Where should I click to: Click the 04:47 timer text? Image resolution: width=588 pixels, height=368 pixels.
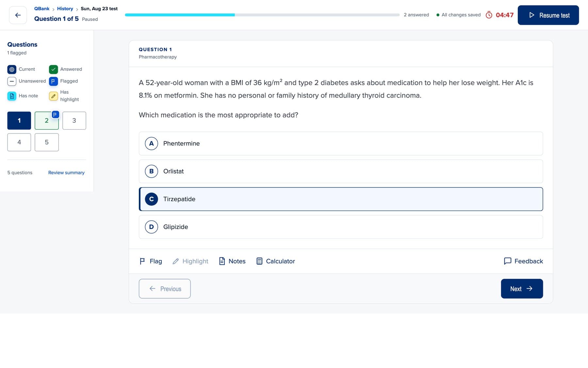click(x=505, y=15)
